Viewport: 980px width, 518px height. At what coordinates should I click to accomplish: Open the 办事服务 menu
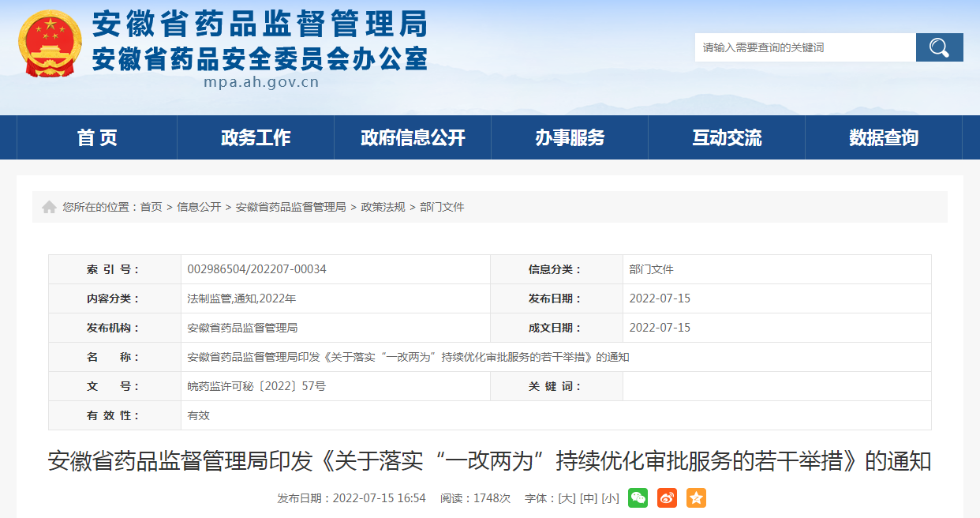point(569,137)
